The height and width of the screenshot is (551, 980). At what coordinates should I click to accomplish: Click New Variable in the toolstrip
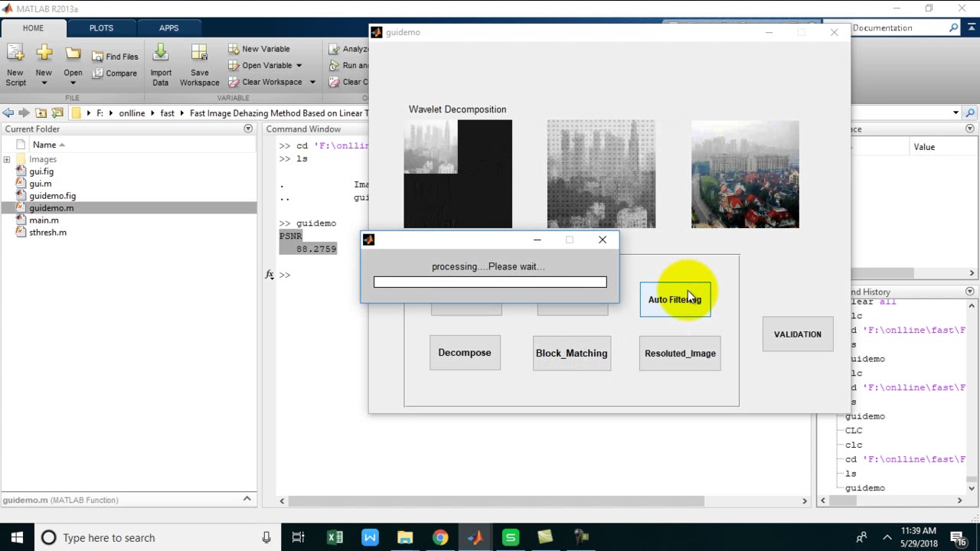pos(259,49)
